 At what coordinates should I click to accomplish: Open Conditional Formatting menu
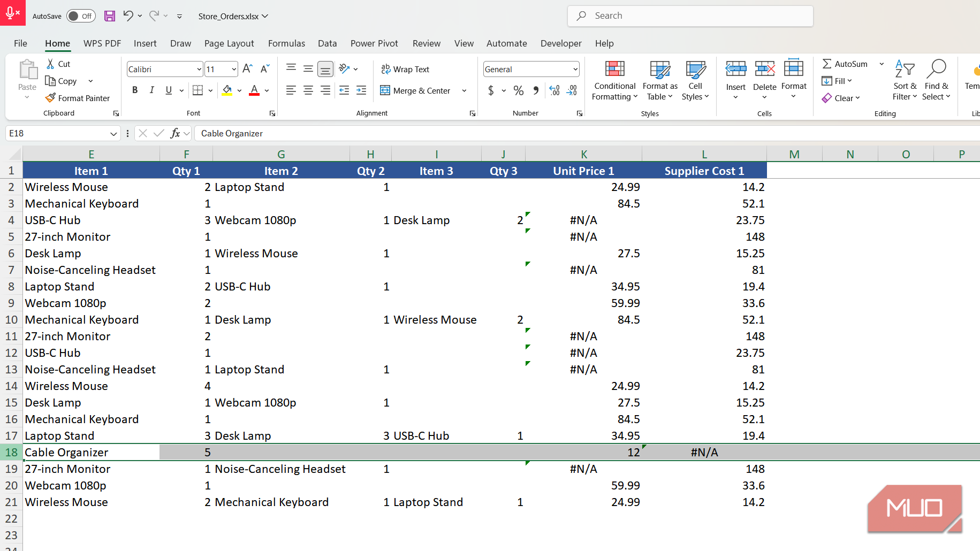(615, 80)
